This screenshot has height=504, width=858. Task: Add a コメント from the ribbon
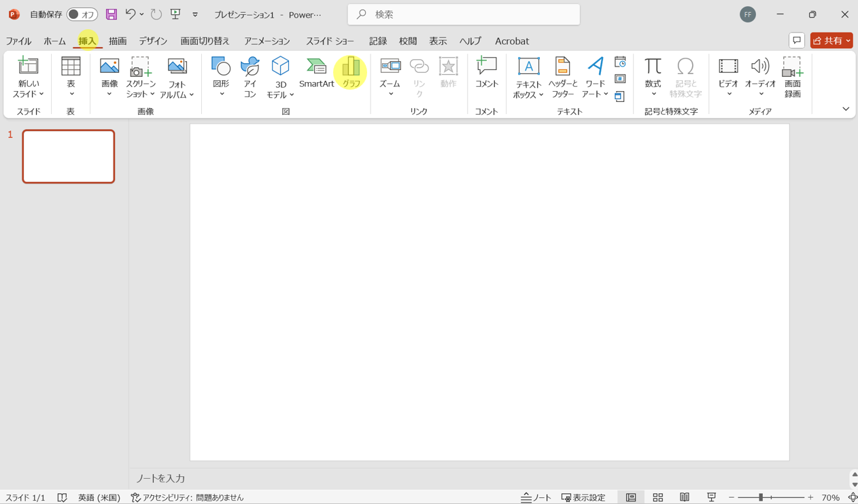pyautogui.click(x=487, y=73)
